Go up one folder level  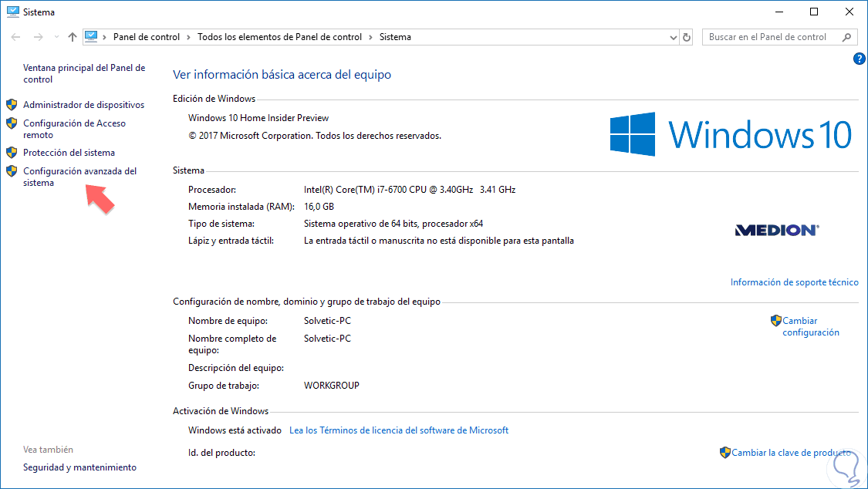[73, 37]
